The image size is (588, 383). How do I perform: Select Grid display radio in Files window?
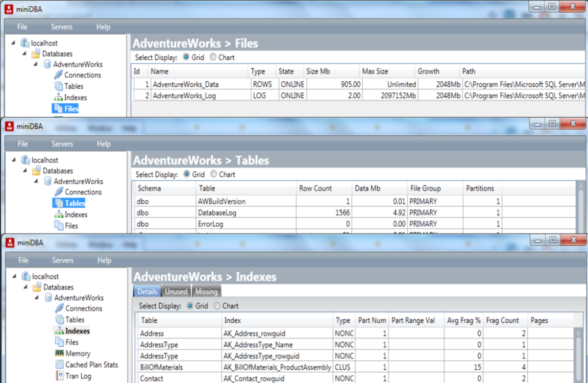(x=186, y=57)
